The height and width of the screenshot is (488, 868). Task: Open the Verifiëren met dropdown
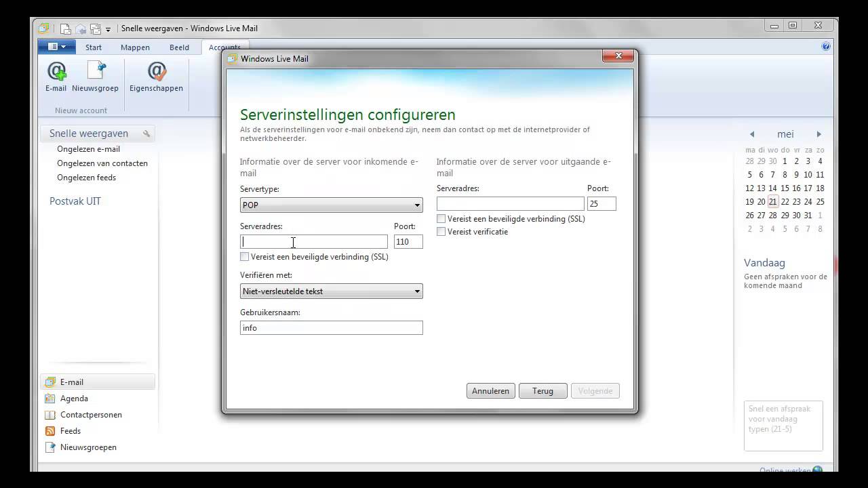(332, 291)
